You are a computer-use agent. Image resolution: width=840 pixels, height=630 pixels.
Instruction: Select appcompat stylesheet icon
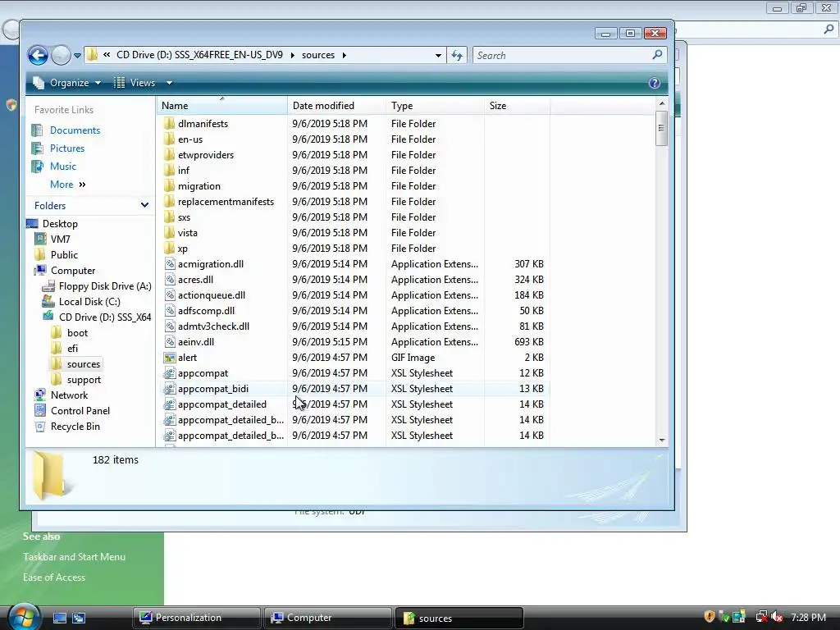(169, 373)
